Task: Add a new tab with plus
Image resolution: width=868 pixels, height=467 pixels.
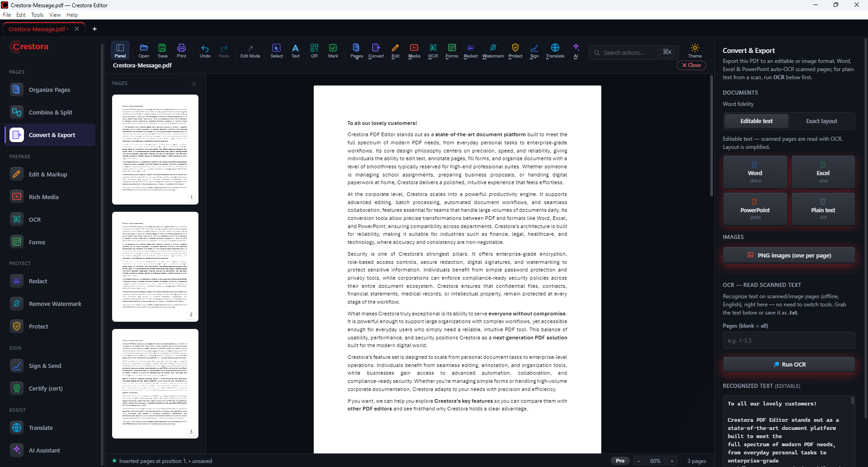Action: coord(94,29)
